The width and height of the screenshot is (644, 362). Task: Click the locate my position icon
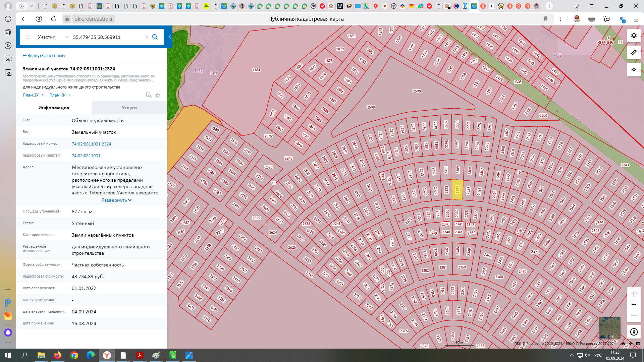coord(634,70)
